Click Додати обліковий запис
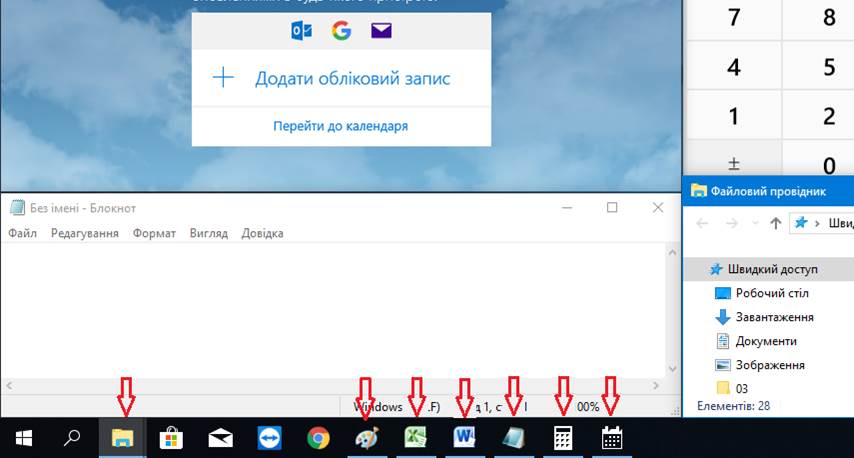This screenshot has height=458, width=854. [x=352, y=78]
